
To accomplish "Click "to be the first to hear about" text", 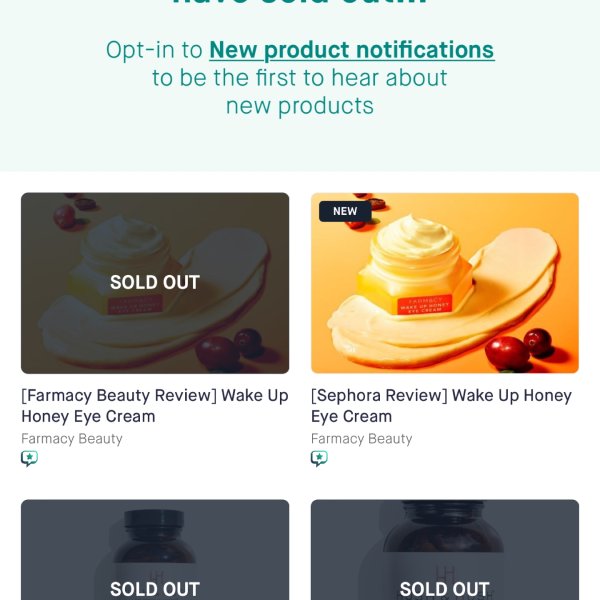I will point(300,78).
